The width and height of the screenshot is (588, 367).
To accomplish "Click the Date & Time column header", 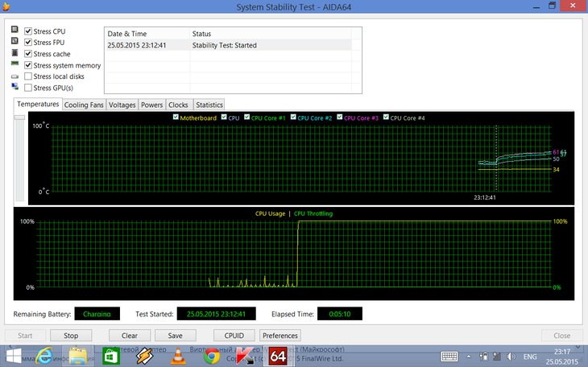I will click(147, 34).
